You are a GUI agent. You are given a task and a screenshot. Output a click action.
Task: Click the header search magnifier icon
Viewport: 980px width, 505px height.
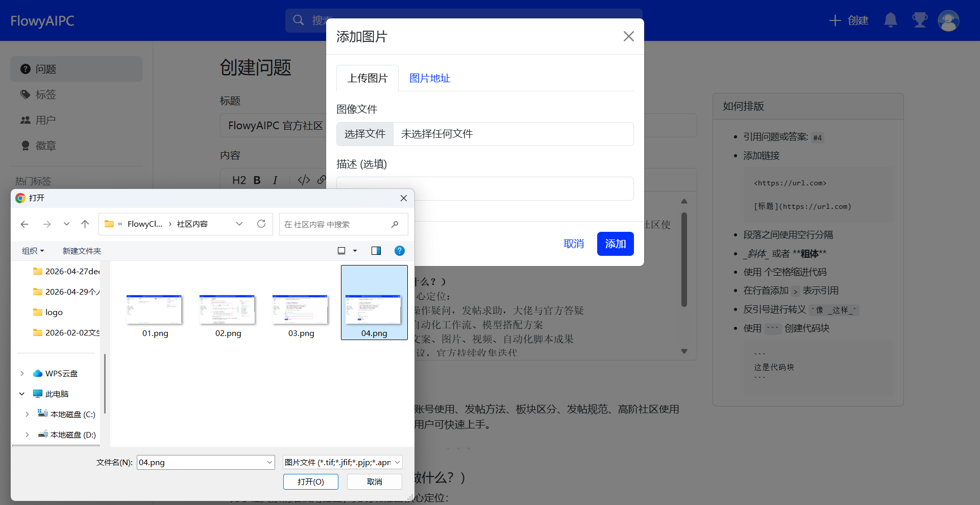299,20
